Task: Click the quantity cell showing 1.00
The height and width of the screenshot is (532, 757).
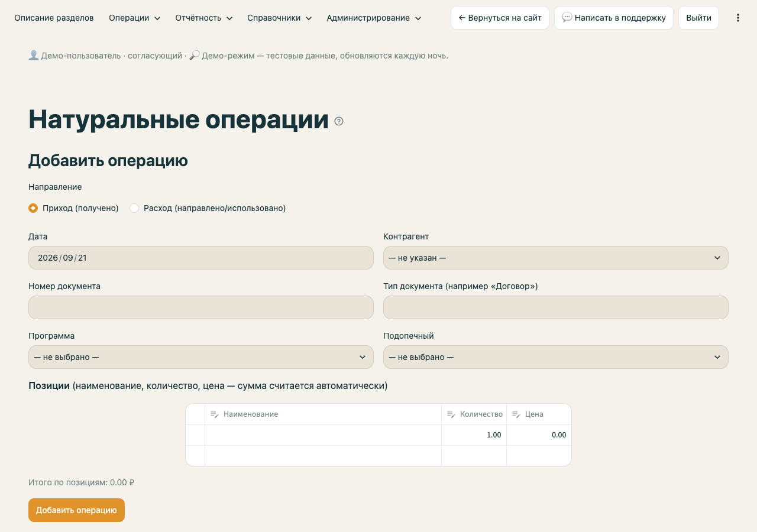Action: pos(474,435)
